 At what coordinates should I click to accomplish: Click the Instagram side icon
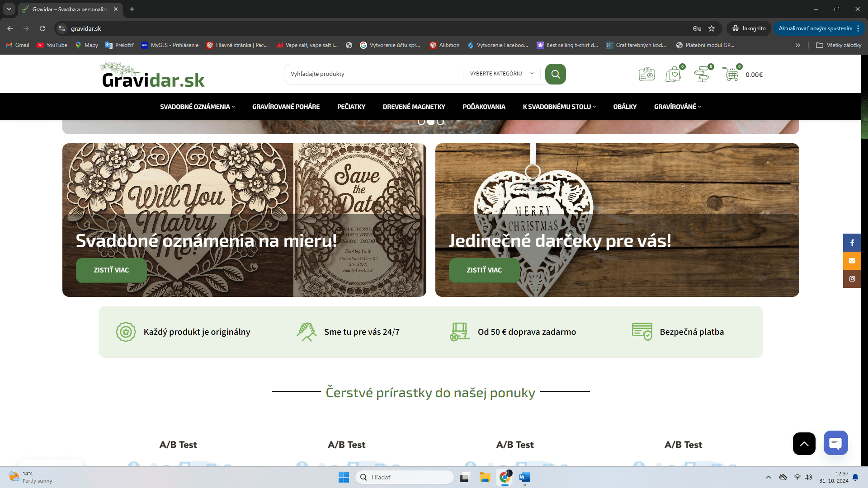(852, 279)
